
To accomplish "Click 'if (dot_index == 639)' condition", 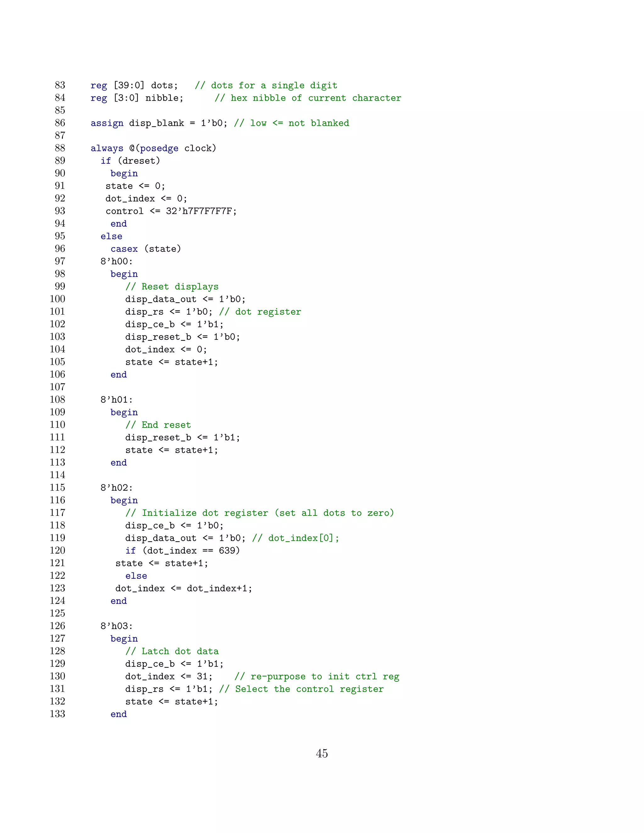I will [x=183, y=551].
